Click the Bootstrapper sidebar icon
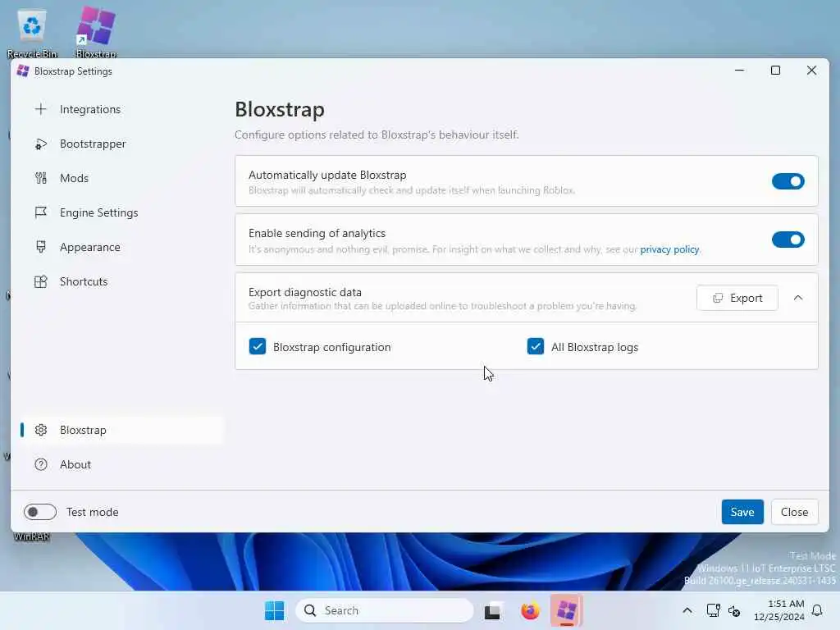 (x=41, y=144)
